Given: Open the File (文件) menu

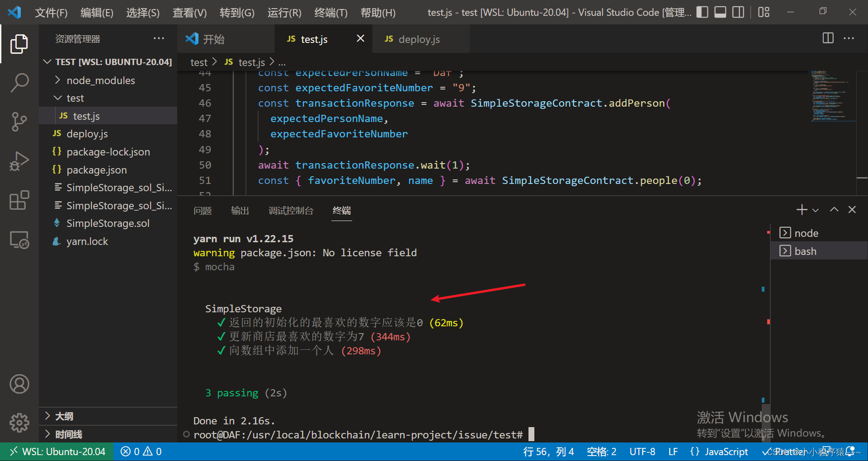Looking at the screenshot, I should click(x=51, y=13).
